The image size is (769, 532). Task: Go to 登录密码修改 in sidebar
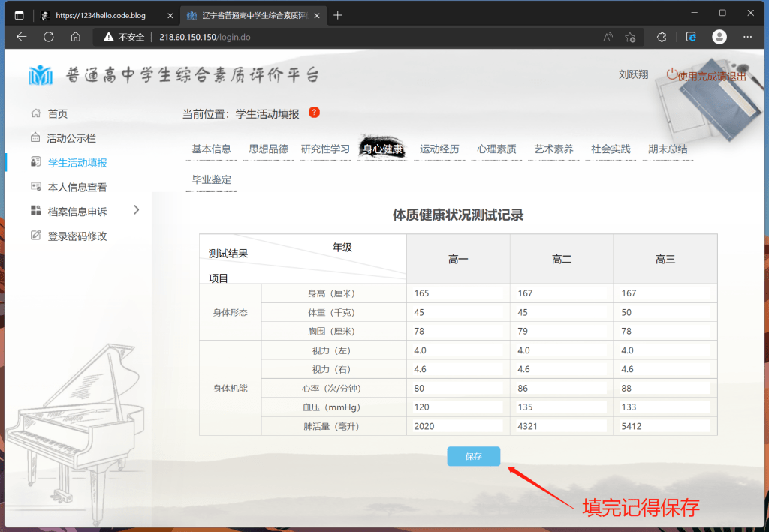pyautogui.click(x=77, y=236)
